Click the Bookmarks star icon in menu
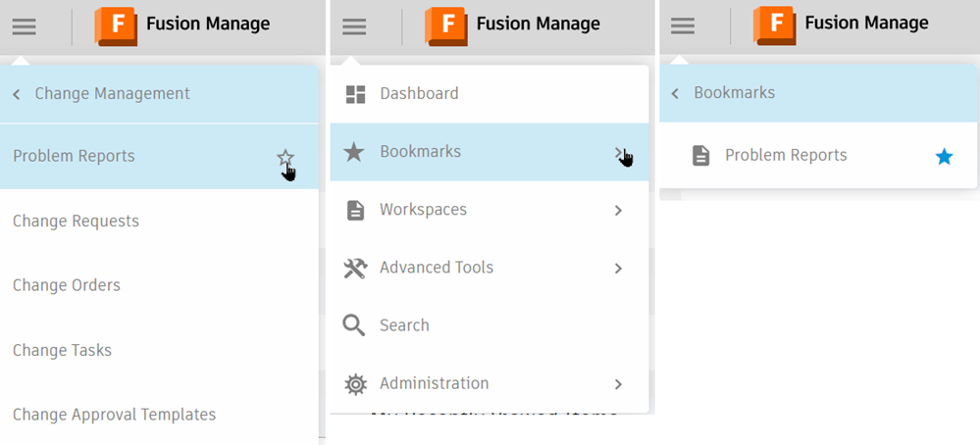This screenshot has height=445, width=980. [355, 152]
